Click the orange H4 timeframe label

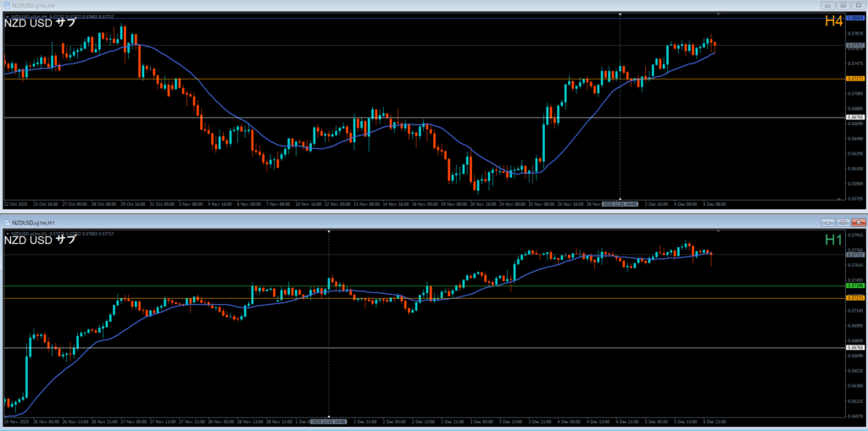834,23
